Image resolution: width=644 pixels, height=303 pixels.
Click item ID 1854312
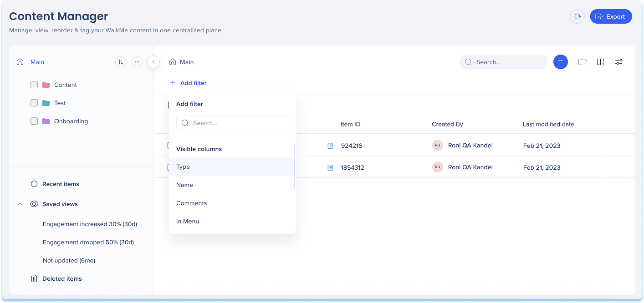click(353, 167)
